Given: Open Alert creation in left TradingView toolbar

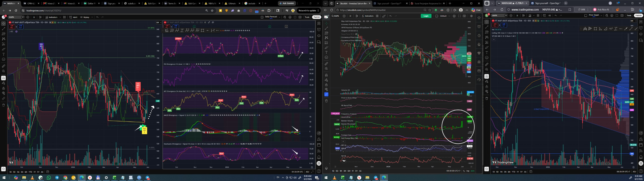Looking at the screenshot, I should 73,17.
